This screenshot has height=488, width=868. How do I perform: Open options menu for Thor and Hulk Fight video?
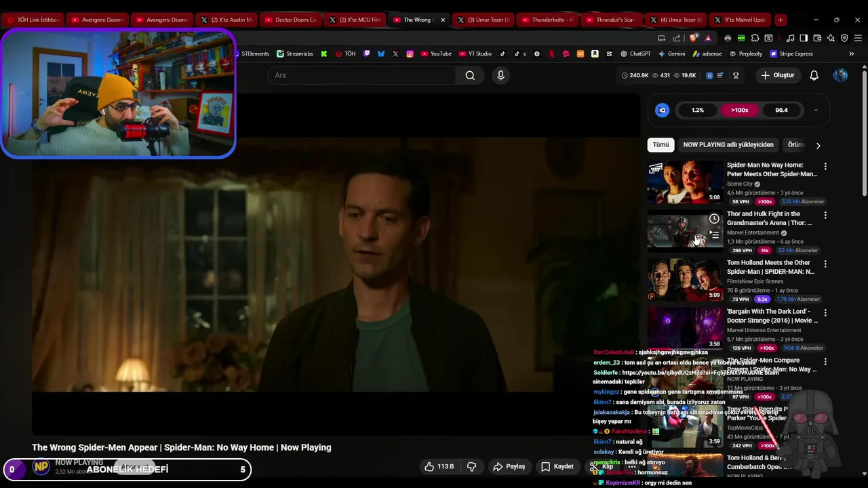pos(825,215)
